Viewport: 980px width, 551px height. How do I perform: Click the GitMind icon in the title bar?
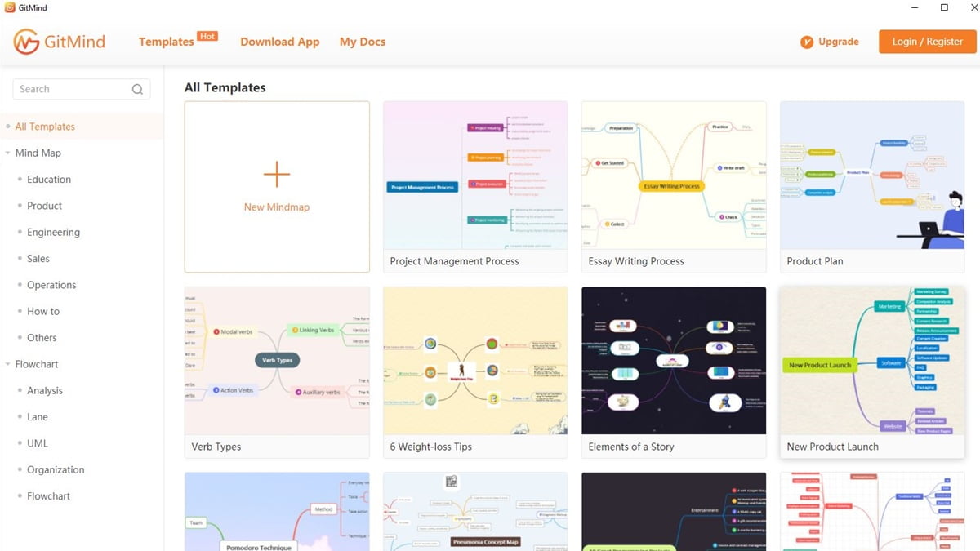pyautogui.click(x=10, y=7)
